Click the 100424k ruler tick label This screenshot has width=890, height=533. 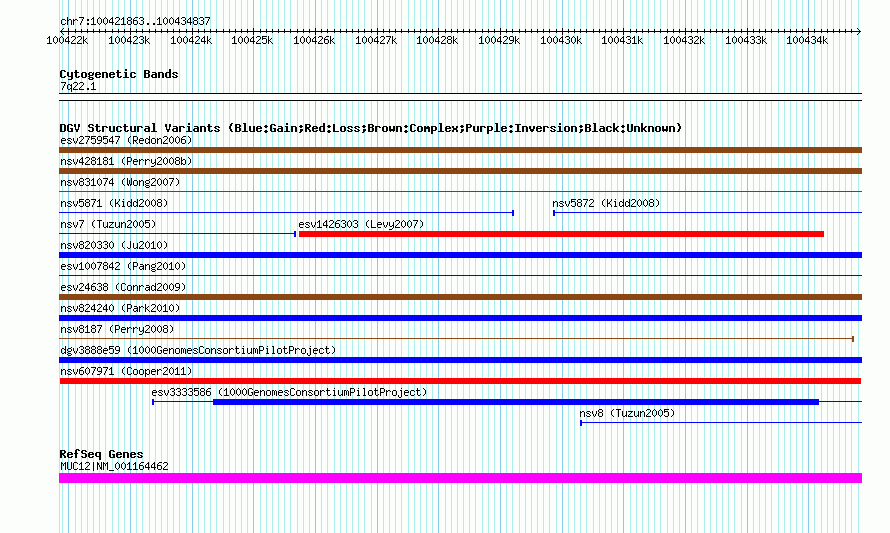191,40
